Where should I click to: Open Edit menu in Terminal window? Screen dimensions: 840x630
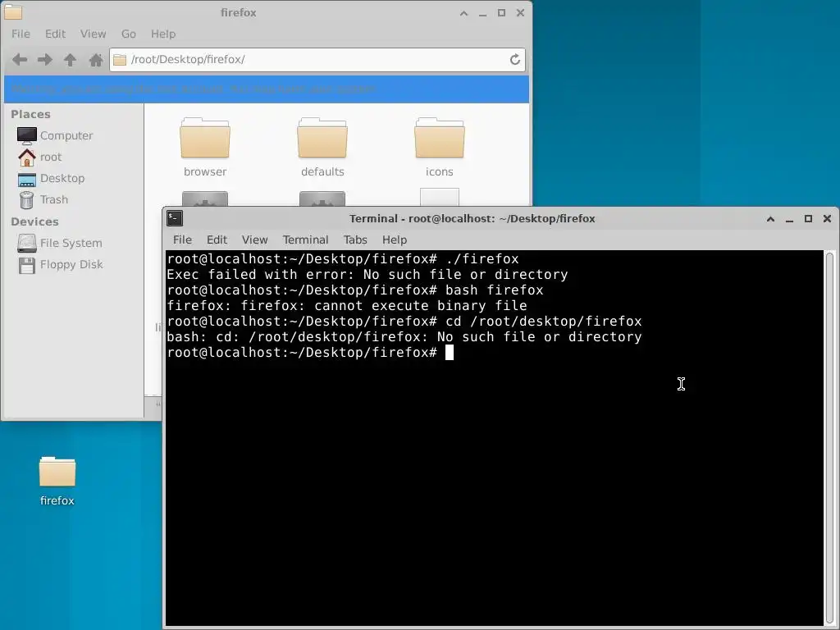point(217,240)
